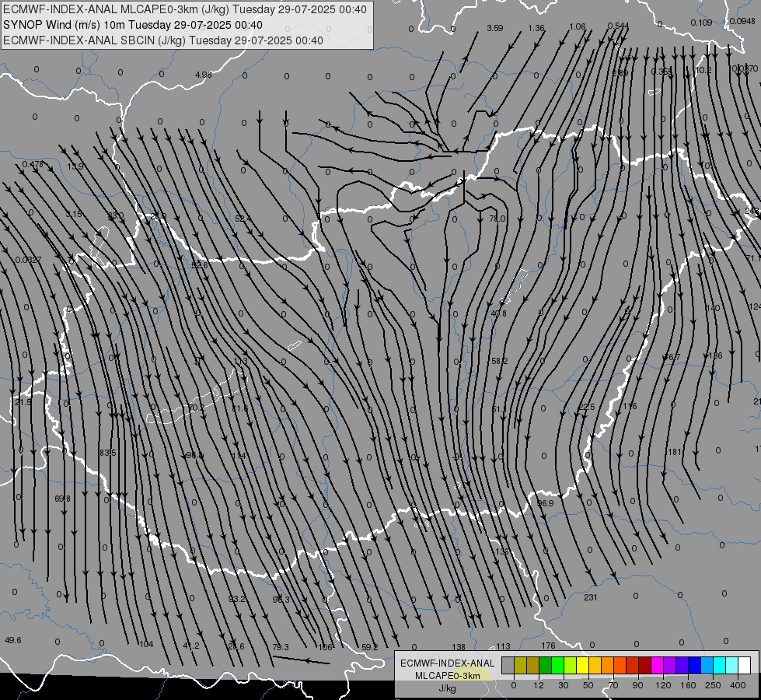Click the SYNOP Wind (m/s) 10m title line
The image size is (761, 700).
(132, 25)
